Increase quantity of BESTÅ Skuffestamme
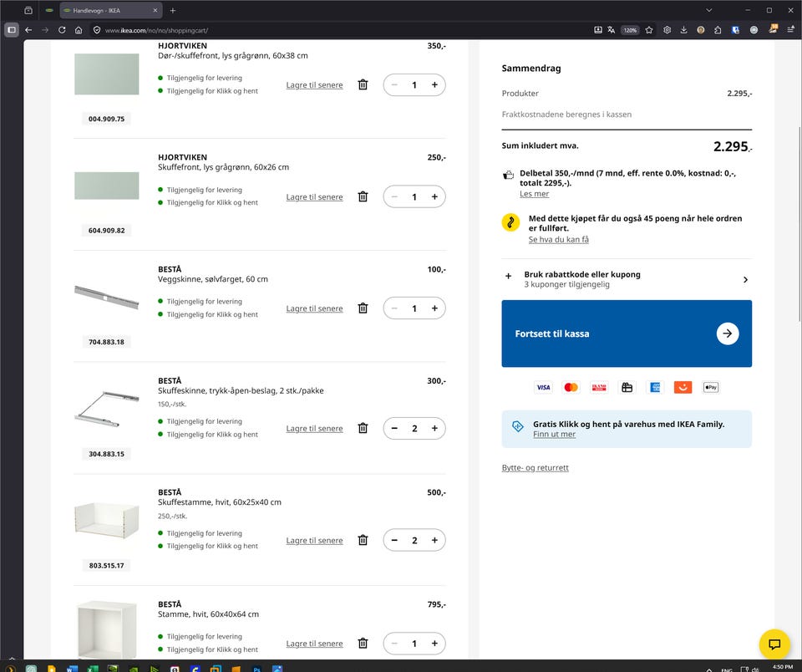Viewport: 802px width, 672px height. (434, 540)
